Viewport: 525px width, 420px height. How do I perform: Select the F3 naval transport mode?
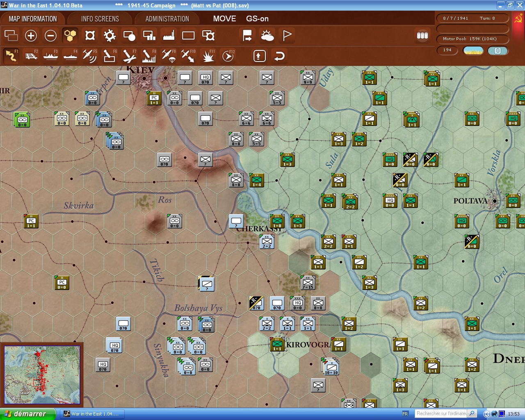pos(50,56)
